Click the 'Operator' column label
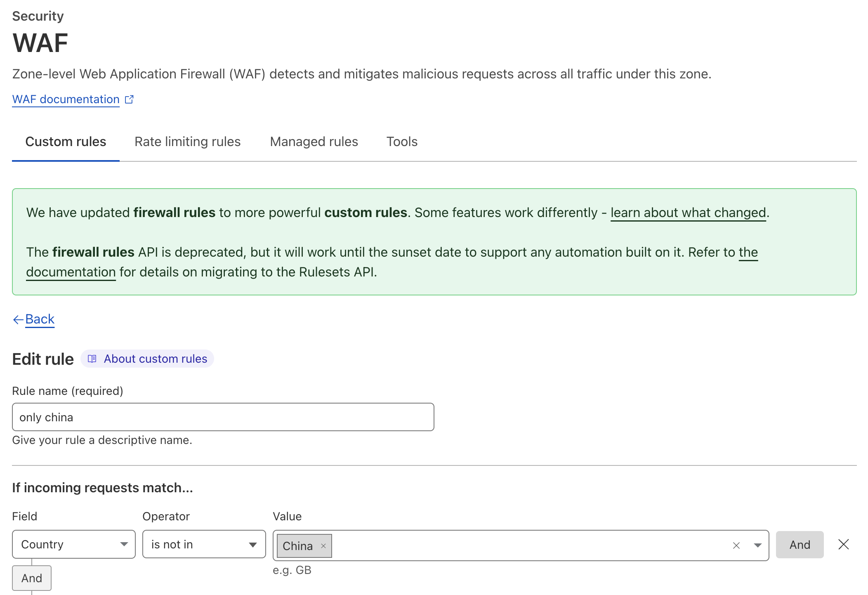 166,516
